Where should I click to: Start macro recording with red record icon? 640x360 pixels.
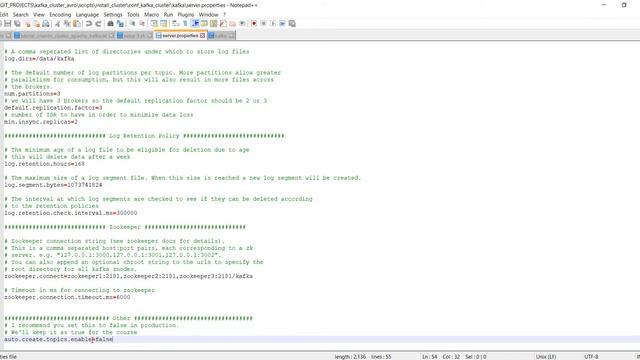tap(254, 24)
